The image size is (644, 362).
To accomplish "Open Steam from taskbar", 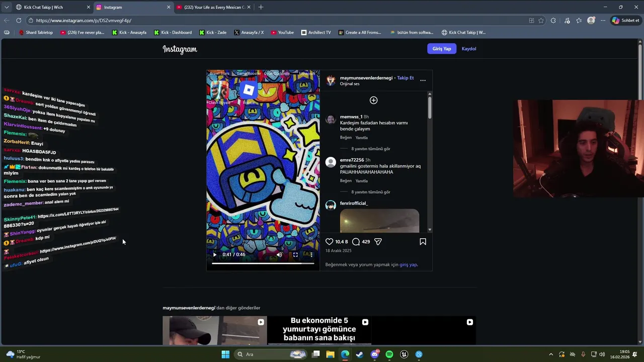I will click(360, 354).
